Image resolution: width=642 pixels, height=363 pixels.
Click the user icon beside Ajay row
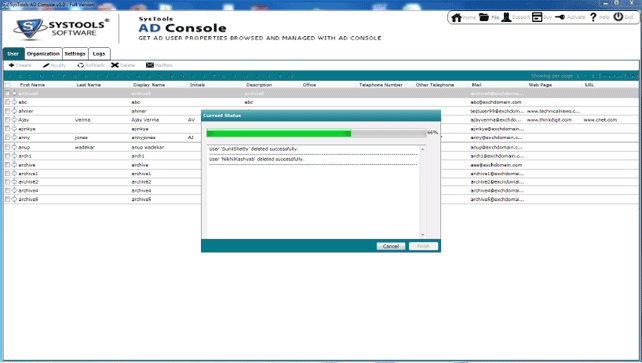[x=14, y=120]
